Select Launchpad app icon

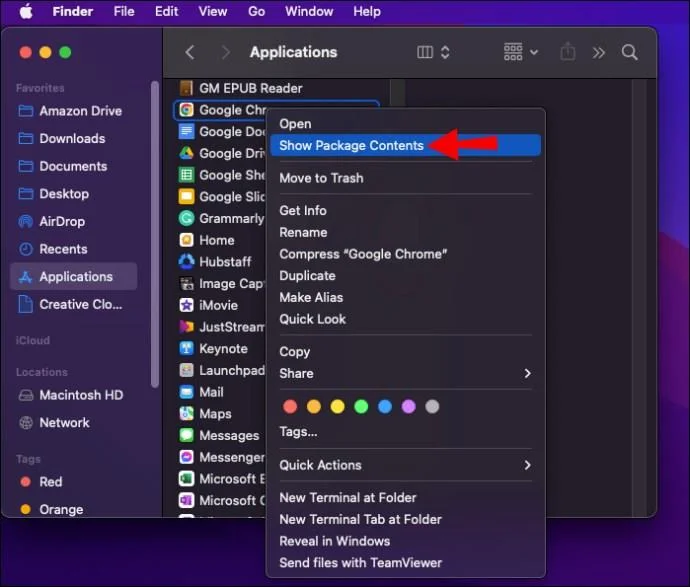click(x=186, y=370)
